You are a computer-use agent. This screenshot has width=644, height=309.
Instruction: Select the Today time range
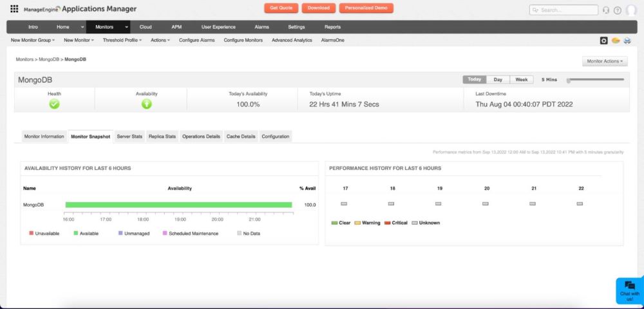(x=475, y=80)
